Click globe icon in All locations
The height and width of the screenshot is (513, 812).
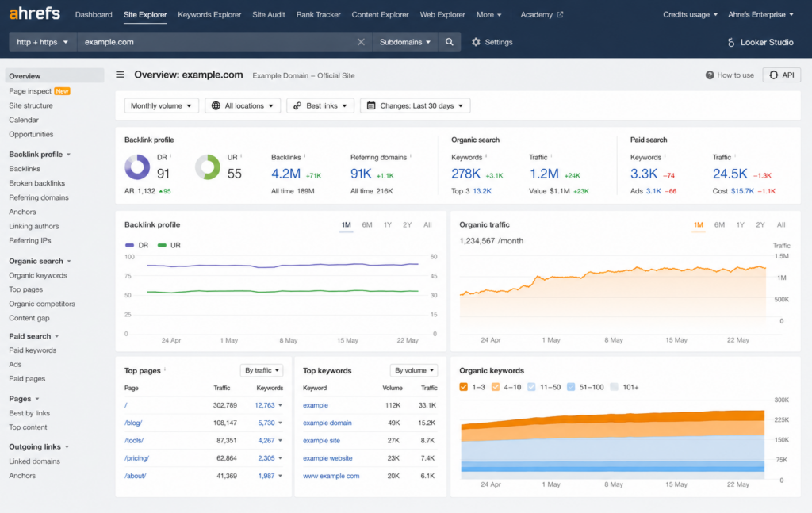tap(216, 105)
